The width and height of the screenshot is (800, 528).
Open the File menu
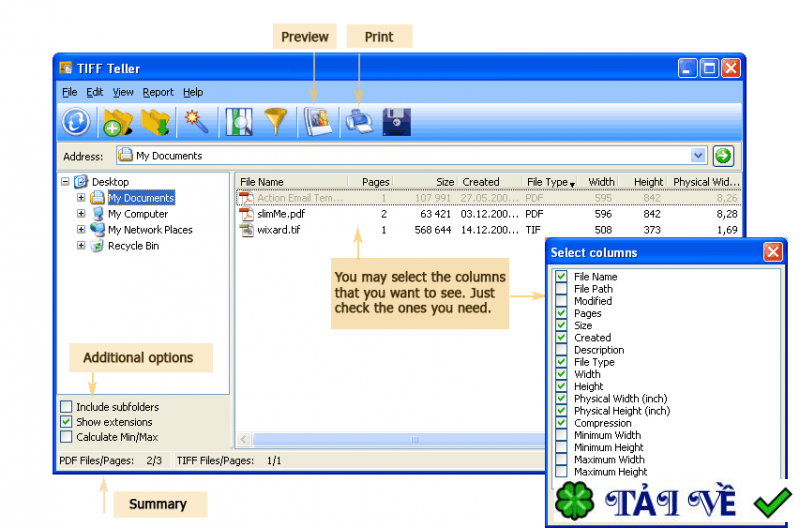pyautogui.click(x=69, y=92)
